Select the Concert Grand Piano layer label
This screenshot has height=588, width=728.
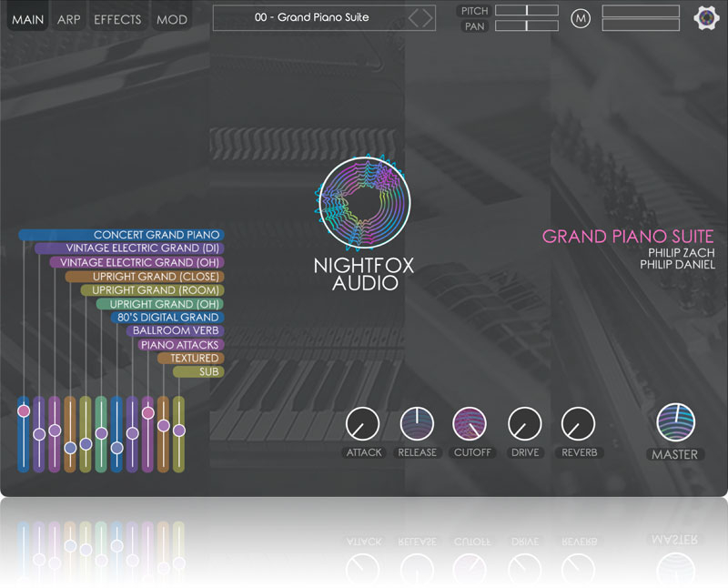tap(156, 235)
